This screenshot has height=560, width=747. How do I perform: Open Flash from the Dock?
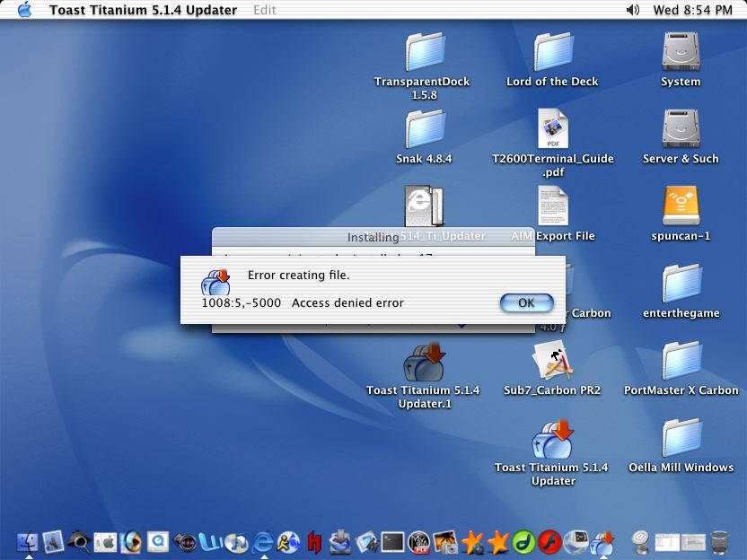coord(549,542)
